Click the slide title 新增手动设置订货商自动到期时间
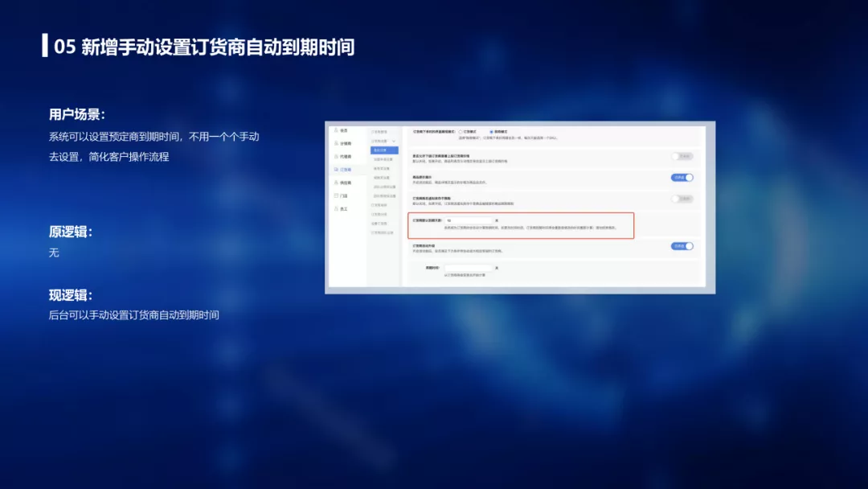Screen dimensions: 868x489 218,47
